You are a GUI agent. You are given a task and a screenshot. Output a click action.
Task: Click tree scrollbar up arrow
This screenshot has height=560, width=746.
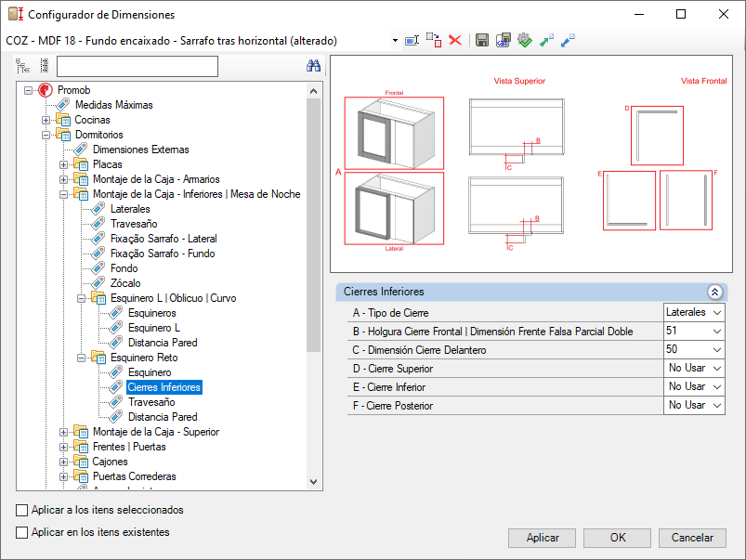click(313, 91)
